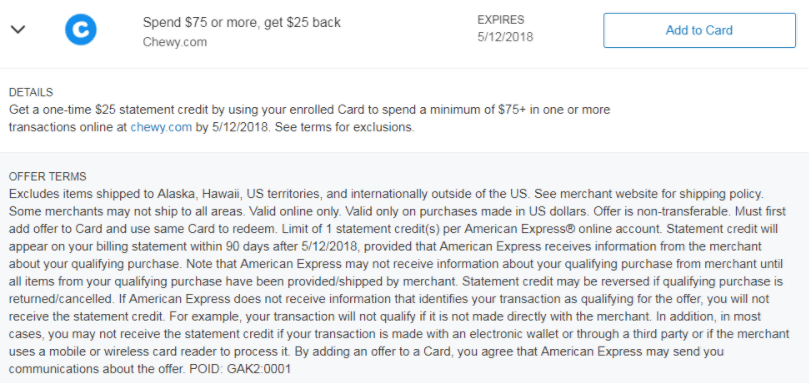809x383 pixels.
Task: Click 'Excludes items shipped to Alaska' sentence
Action: tap(270, 195)
